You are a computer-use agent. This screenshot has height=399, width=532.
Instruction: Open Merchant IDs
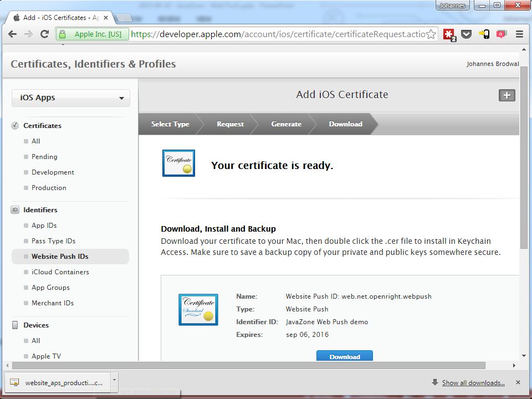[53, 303]
